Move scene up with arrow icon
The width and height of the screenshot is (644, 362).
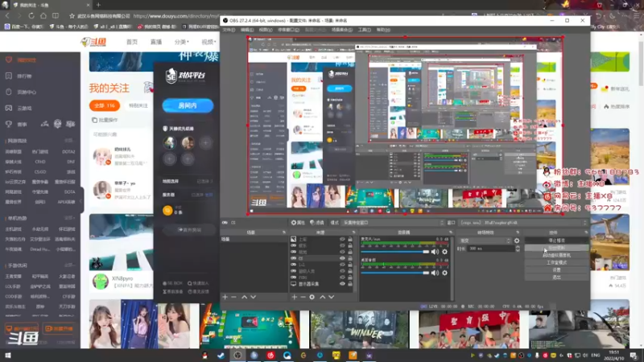pyautogui.click(x=245, y=297)
